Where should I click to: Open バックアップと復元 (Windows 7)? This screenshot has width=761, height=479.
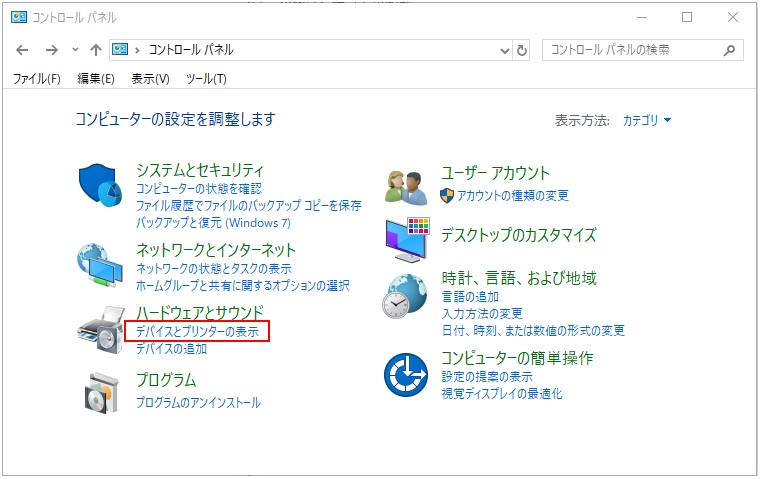click(214, 223)
